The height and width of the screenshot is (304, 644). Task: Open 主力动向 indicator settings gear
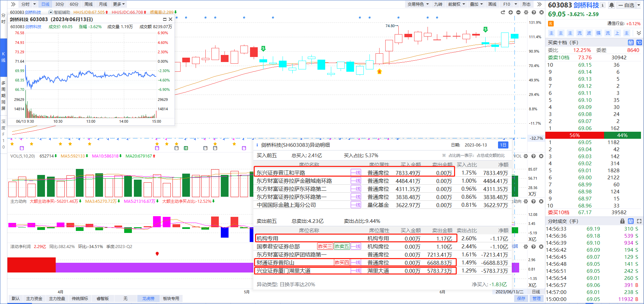tap(526, 201)
